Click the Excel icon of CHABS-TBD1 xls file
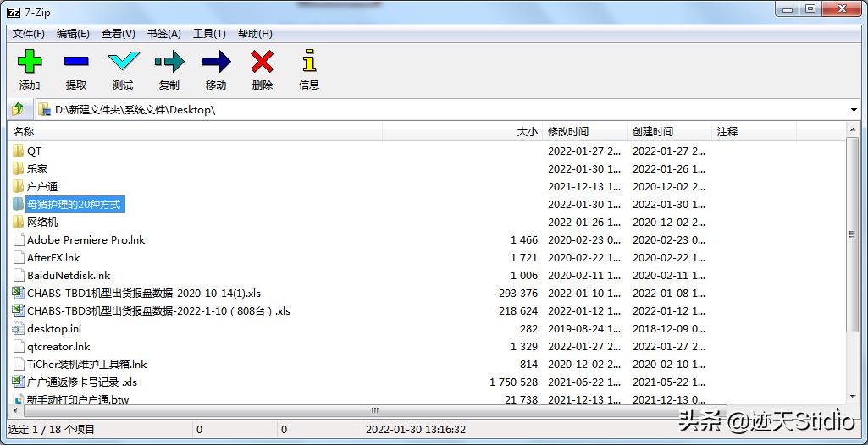868x445 pixels. click(19, 293)
